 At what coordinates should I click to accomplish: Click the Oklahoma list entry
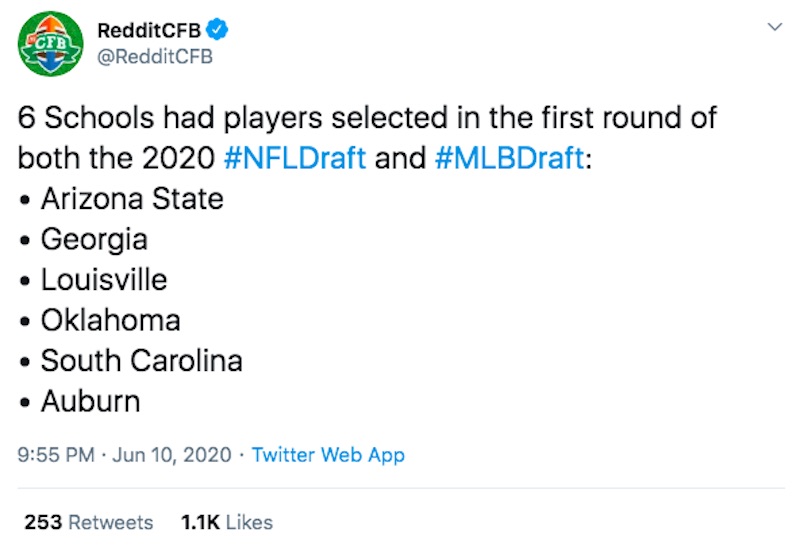tap(111, 320)
